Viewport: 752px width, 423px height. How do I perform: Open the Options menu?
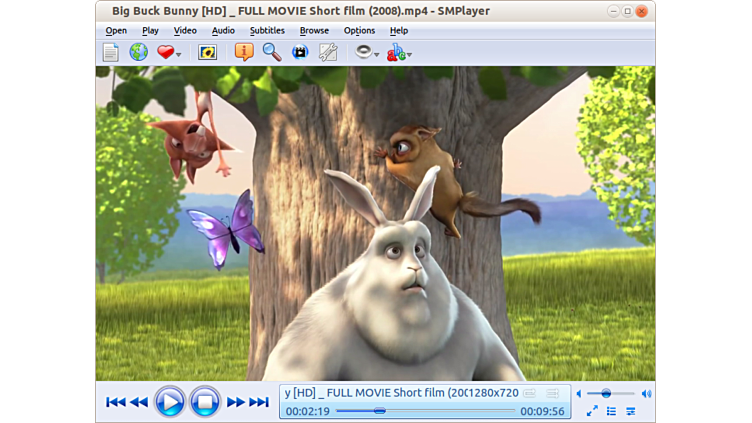coord(359,30)
